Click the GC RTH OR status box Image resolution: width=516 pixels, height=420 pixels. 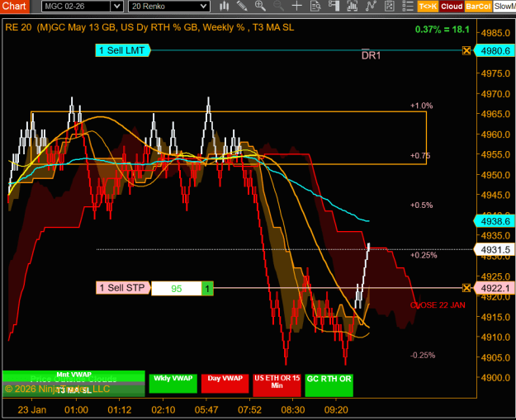coord(329,385)
